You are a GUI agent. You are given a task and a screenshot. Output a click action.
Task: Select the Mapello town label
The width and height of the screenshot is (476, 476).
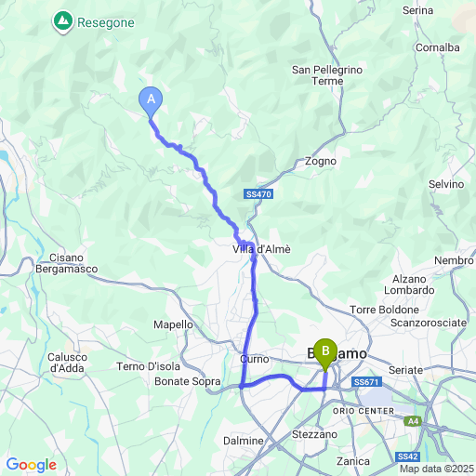point(173,324)
